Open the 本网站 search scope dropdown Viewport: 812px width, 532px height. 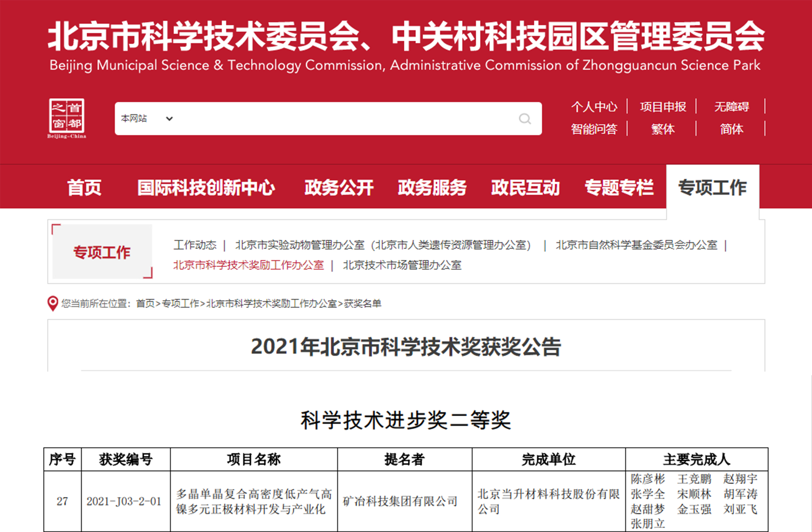click(x=134, y=119)
